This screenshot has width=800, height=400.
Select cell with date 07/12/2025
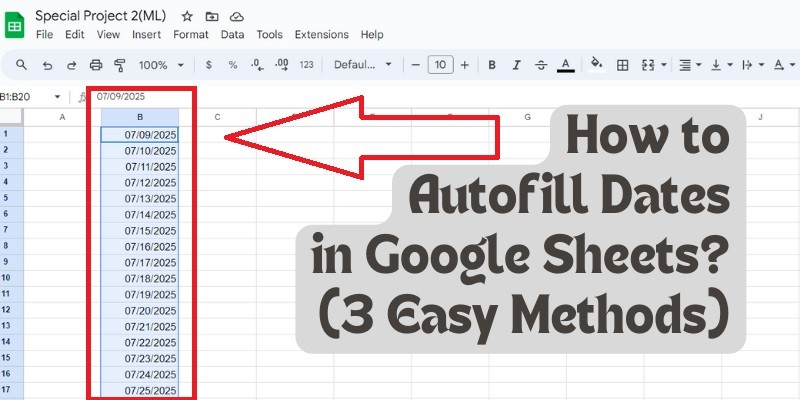coord(140,183)
